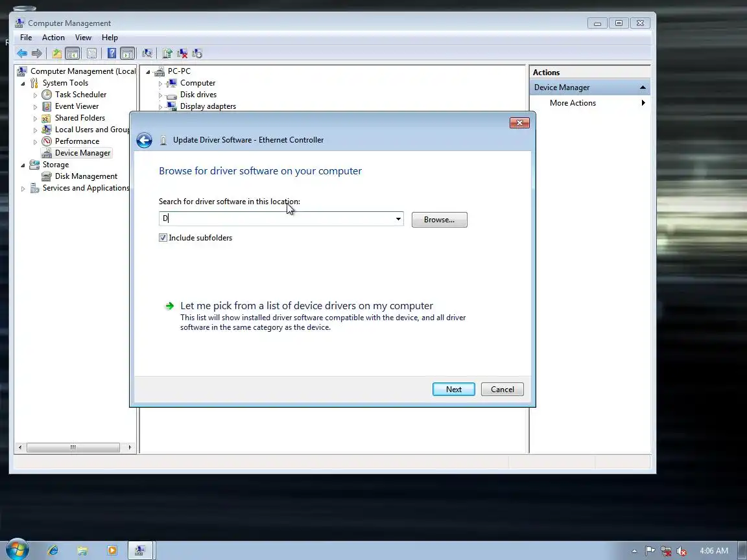Collapse the Storage node

(23, 165)
